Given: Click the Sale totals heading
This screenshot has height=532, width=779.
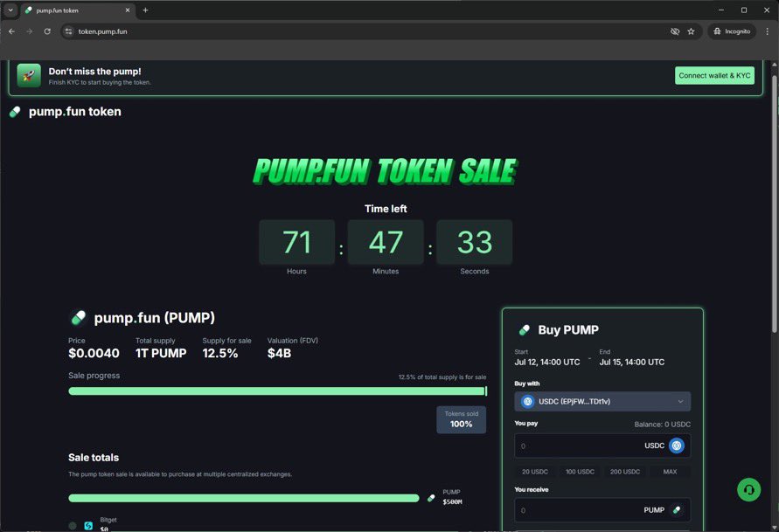Looking at the screenshot, I should pyautogui.click(x=94, y=458).
